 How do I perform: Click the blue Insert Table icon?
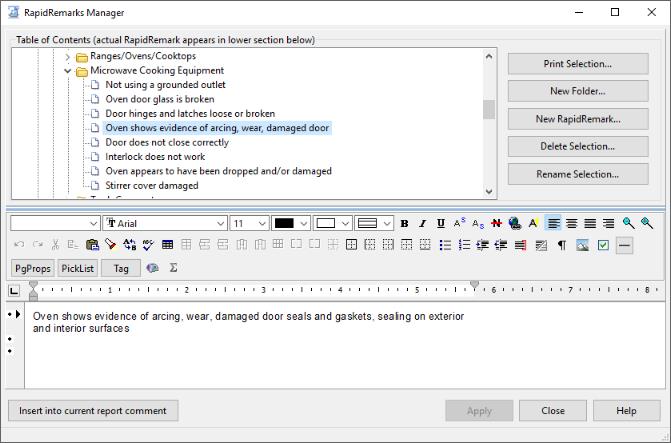coord(167,245)
